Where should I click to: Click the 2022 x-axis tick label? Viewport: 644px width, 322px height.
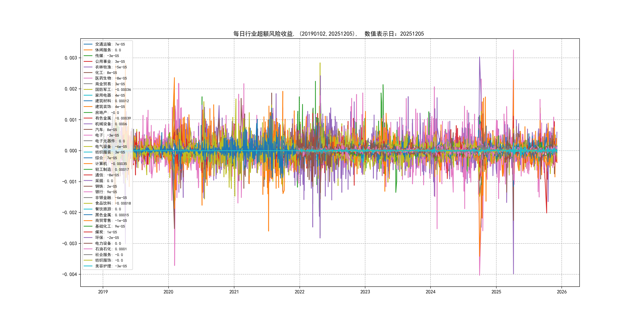point(300,292)
